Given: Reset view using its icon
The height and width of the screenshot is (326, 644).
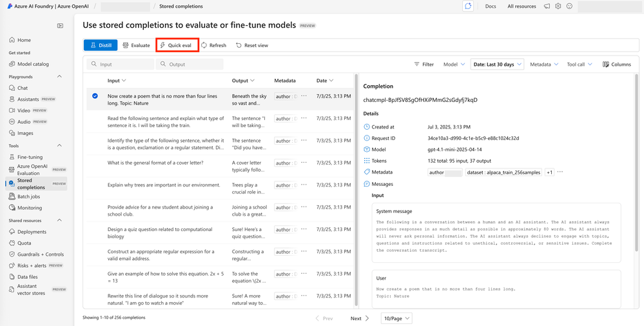Looking at the screenshot, I should click(239, 46).
